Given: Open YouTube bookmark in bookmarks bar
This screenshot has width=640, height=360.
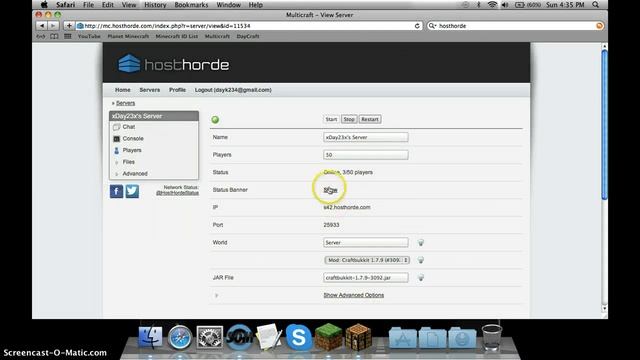Looking at the screenshot, I should [89, 36].
